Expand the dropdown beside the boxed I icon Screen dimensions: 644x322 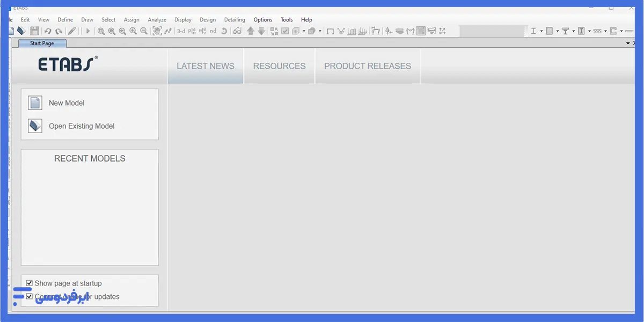(x=589, y=31)
